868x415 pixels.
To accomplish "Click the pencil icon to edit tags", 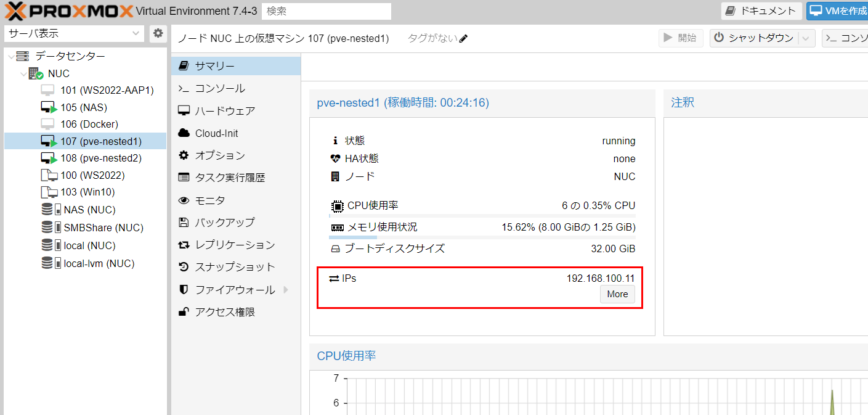I will click(x=463, y=38).
